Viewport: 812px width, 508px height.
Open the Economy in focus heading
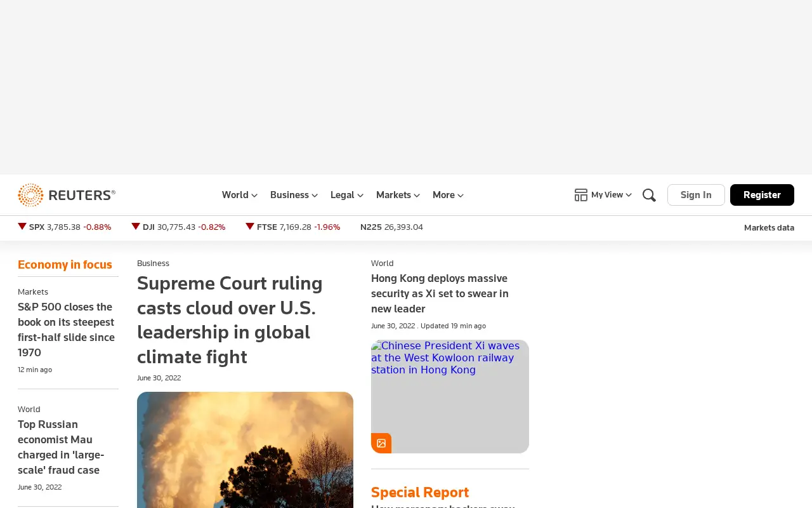coord(65,265)
